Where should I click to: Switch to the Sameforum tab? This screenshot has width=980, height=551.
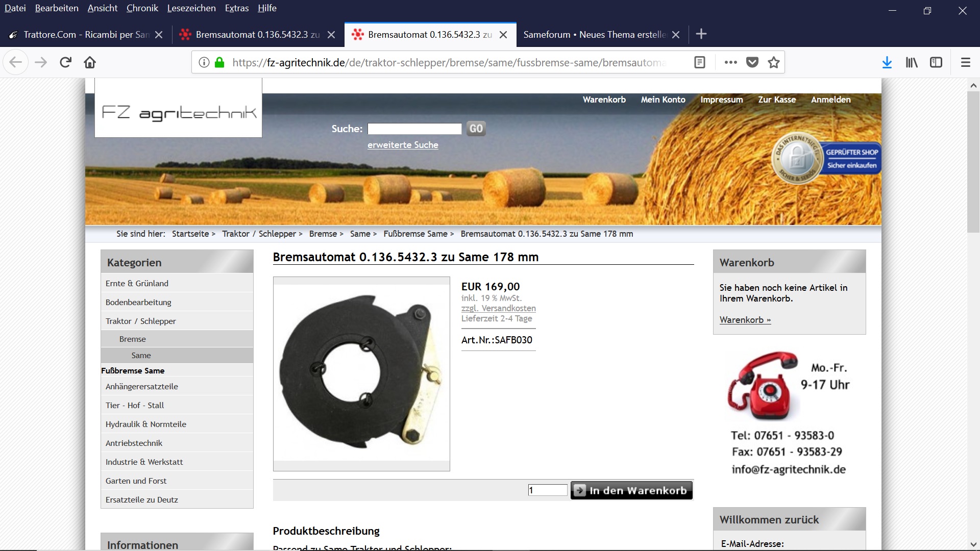coord(595,35)
